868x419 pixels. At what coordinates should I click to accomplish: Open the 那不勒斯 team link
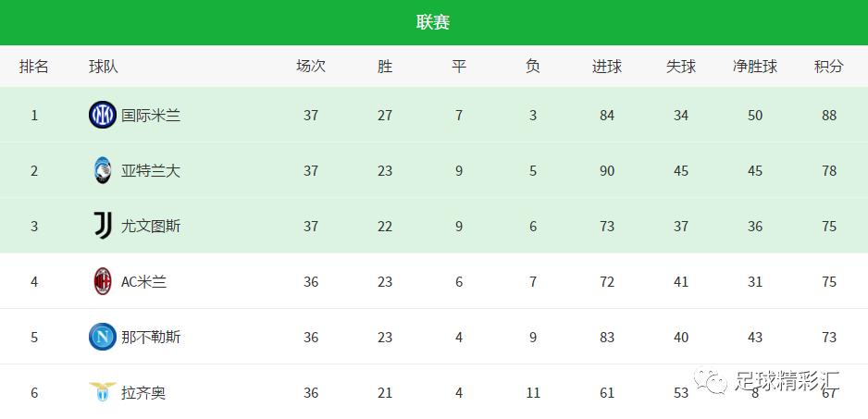pos(151,338)
